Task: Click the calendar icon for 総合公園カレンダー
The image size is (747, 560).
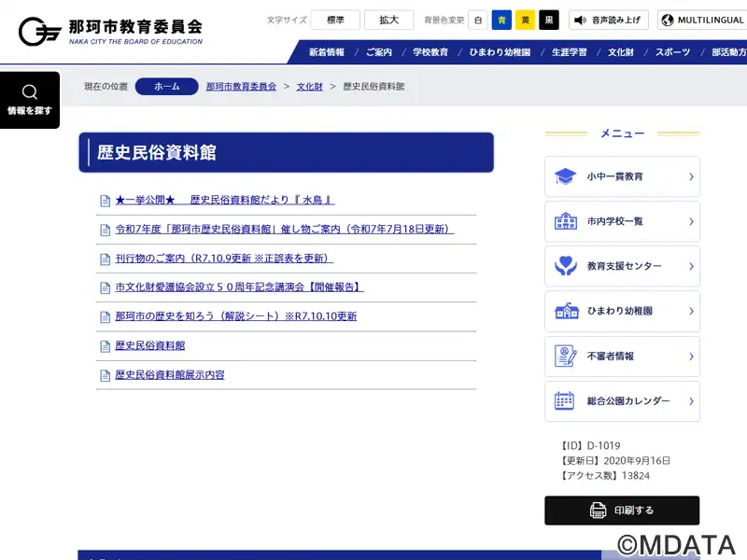Action: tap(565, 400)
